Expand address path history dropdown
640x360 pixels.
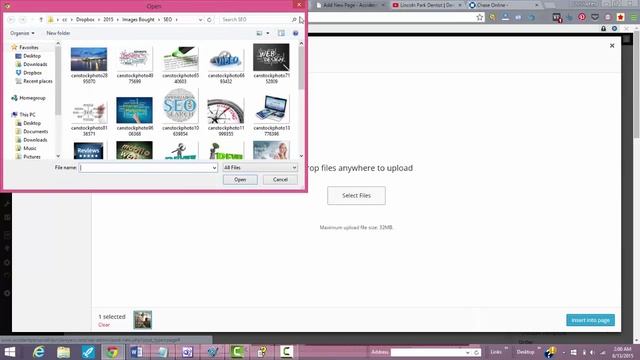[200, 20]
